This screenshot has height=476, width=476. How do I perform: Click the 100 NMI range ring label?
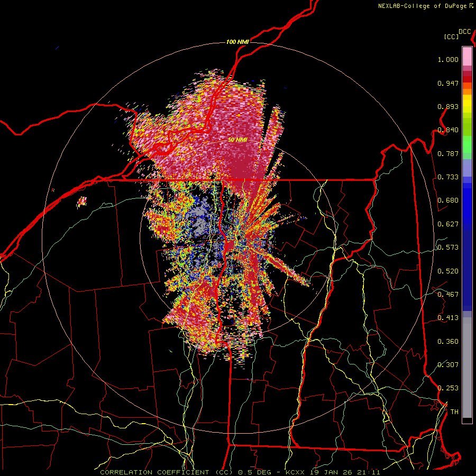[x=237, y=42]
